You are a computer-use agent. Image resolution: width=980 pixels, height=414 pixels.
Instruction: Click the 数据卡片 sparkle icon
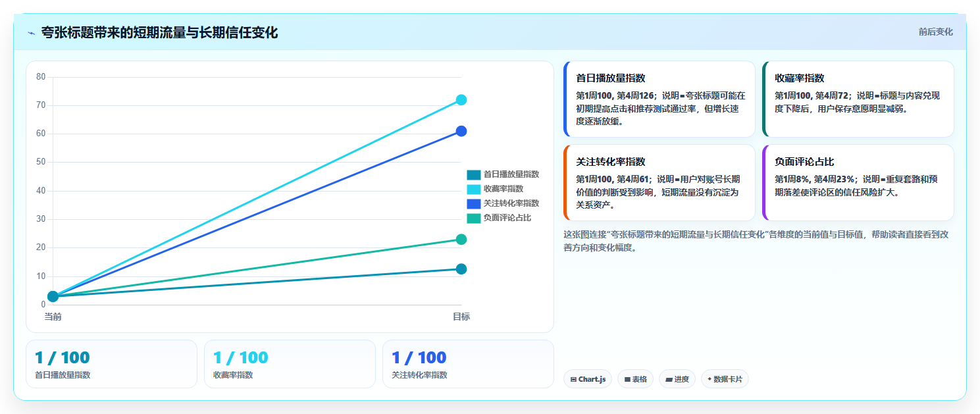pyautogui.click(x=709, y=380)
